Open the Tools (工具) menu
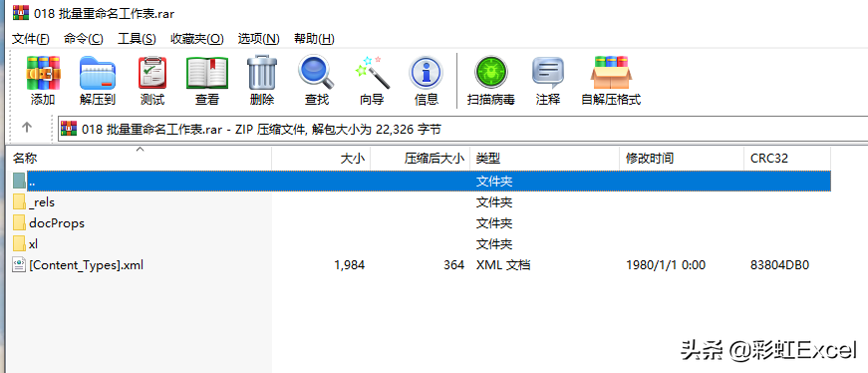The image size is (868, 373). click(137, 39)
